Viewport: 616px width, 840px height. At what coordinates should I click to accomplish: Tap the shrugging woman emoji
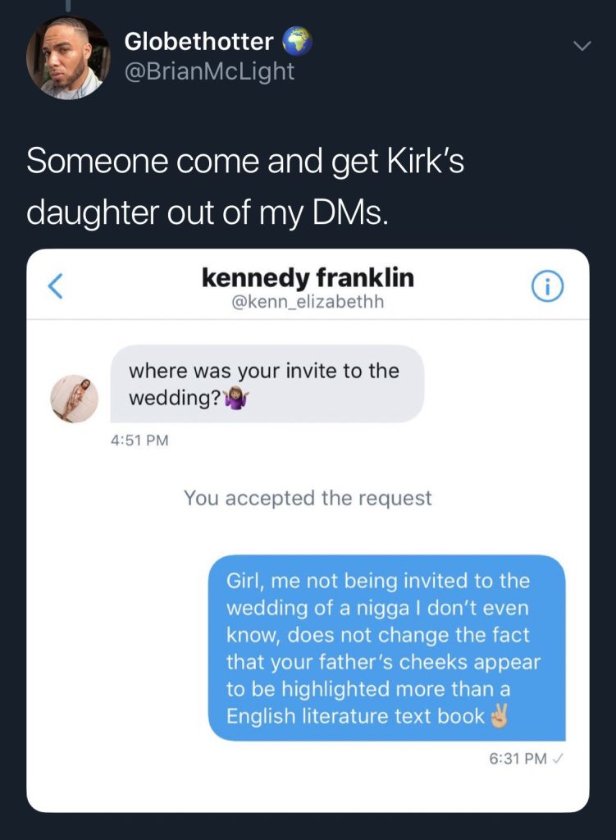(x=235, y=399)
